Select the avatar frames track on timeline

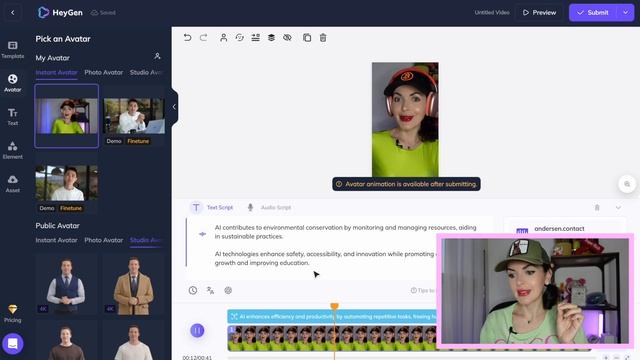coord(332,338)
